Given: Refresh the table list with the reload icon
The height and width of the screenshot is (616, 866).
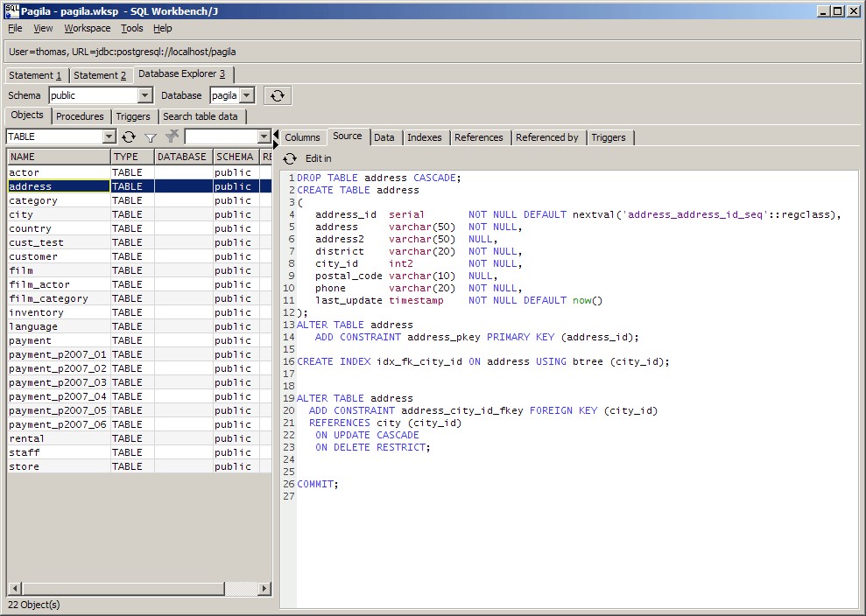Looking at the screenshot, I should (129, 137).
